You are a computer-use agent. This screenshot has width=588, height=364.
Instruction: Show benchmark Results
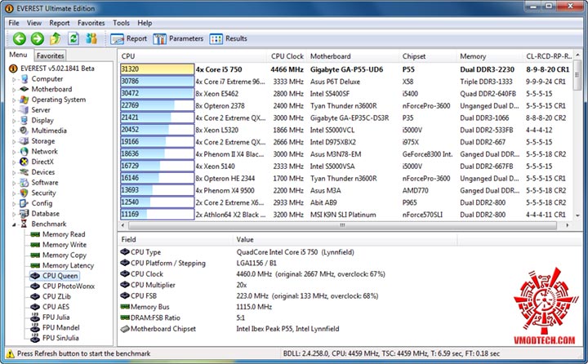tap(229, 38)
